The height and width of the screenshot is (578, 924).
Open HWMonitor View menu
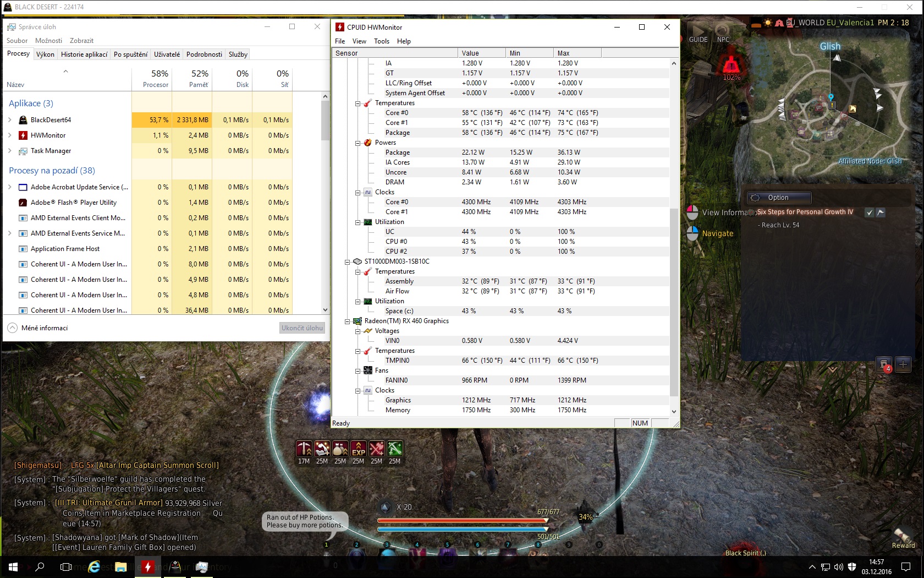click(x=359, y=41)
